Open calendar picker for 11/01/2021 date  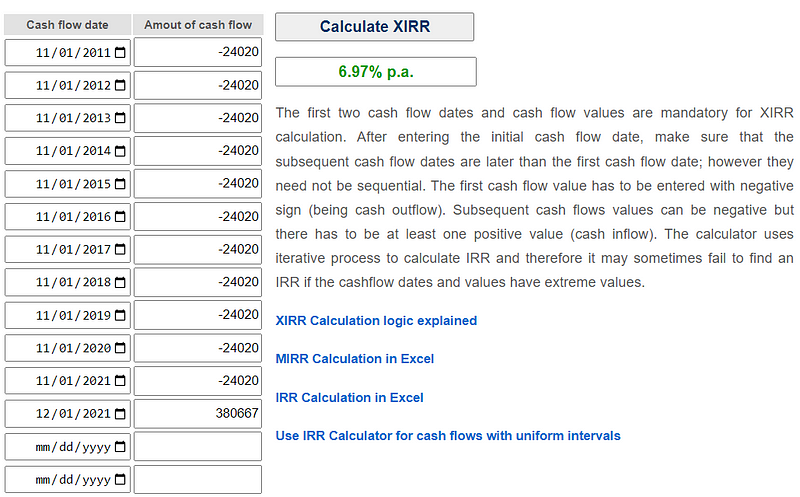(x=120, y=382)
